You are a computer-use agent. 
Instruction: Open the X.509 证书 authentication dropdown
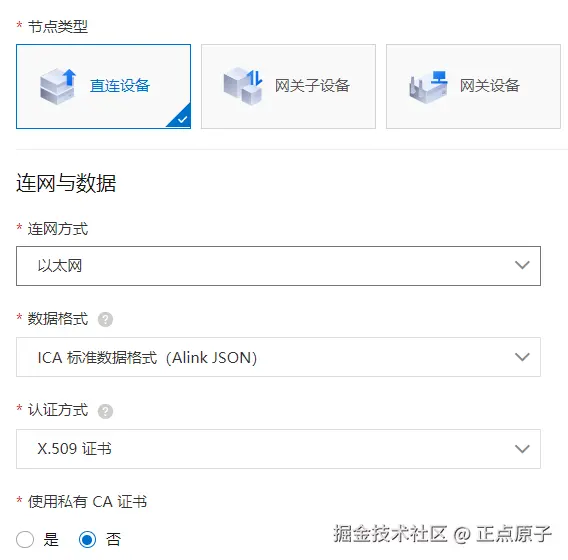278,449
